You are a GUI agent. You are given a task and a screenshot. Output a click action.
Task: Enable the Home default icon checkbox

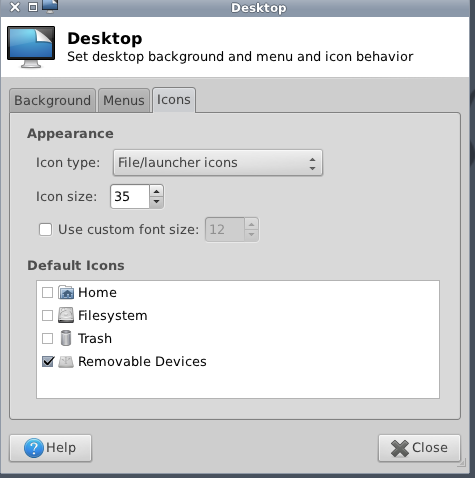pyautogui.click(x=47, y=293)
